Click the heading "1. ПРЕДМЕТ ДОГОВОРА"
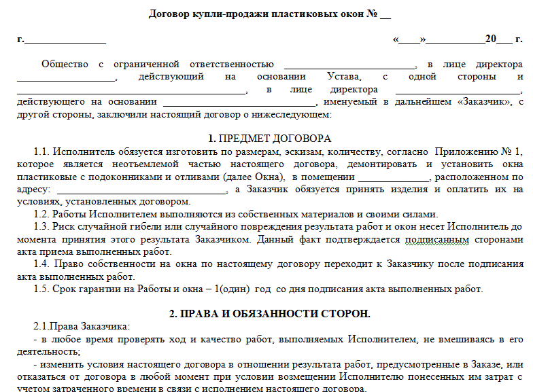The image size is (533, 392). click(270, 139)
